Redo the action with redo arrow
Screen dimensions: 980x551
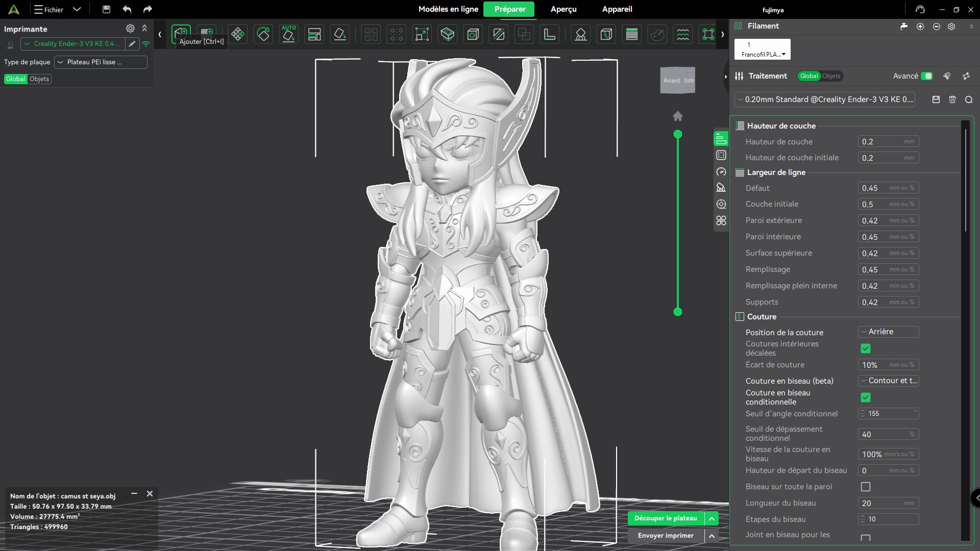(x=148, y=9)
